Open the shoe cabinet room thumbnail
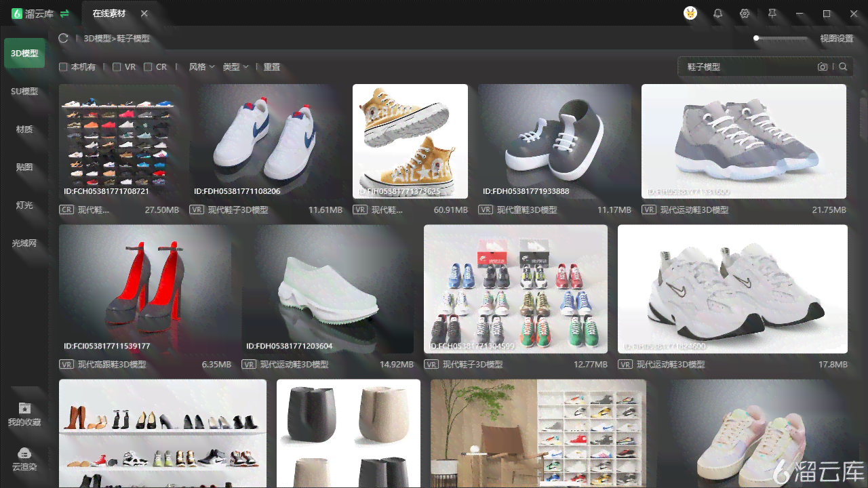Image resolution: width=868 pixels, height=488 pixels. point(538,433)
